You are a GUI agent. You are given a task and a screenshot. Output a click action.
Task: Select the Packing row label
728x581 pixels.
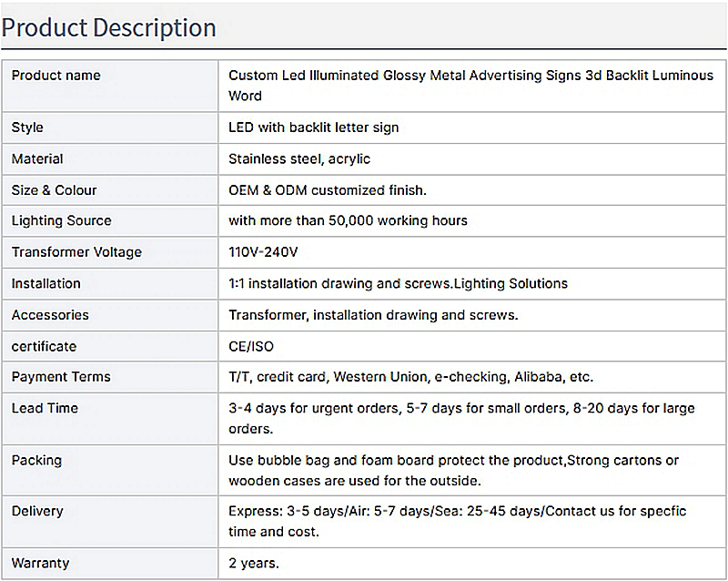36,460
